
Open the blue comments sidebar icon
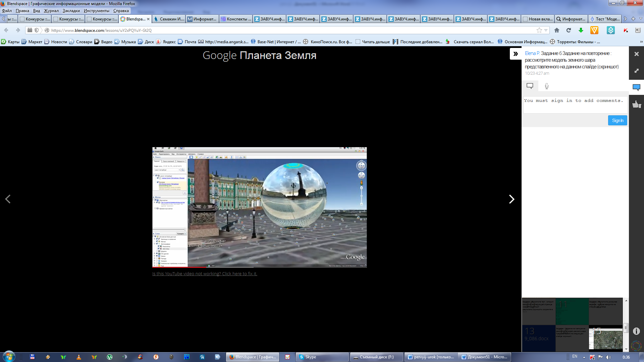(x=636, y=87)
